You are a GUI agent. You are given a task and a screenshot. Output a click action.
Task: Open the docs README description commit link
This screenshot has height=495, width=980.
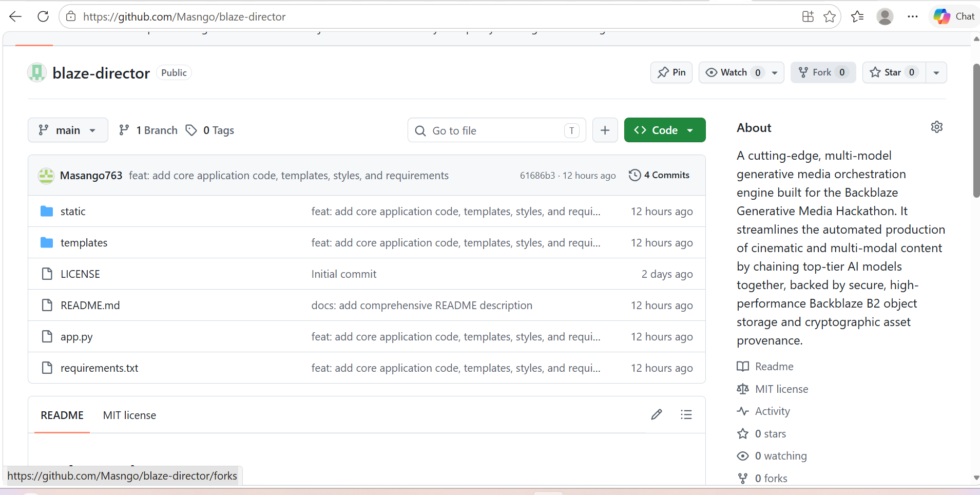point(421,305)
